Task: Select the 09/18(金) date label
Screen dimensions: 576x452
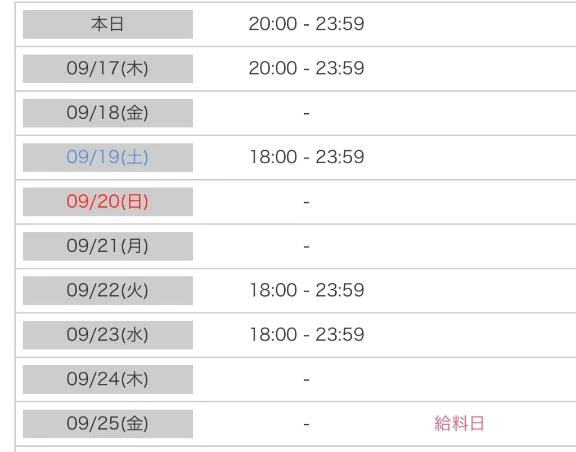Action: (x=108, y=113)
